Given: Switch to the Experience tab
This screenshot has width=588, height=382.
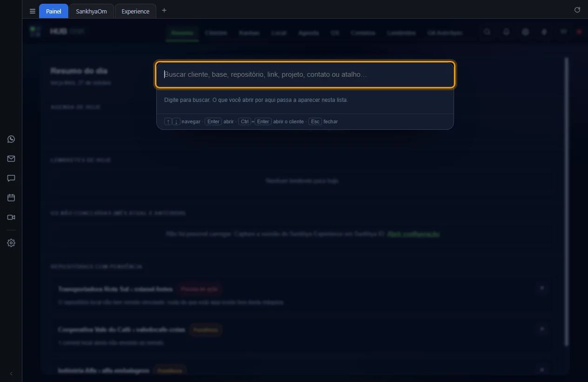Looking at the screenshot, I should pyautogui.click(x=135, y=11).
